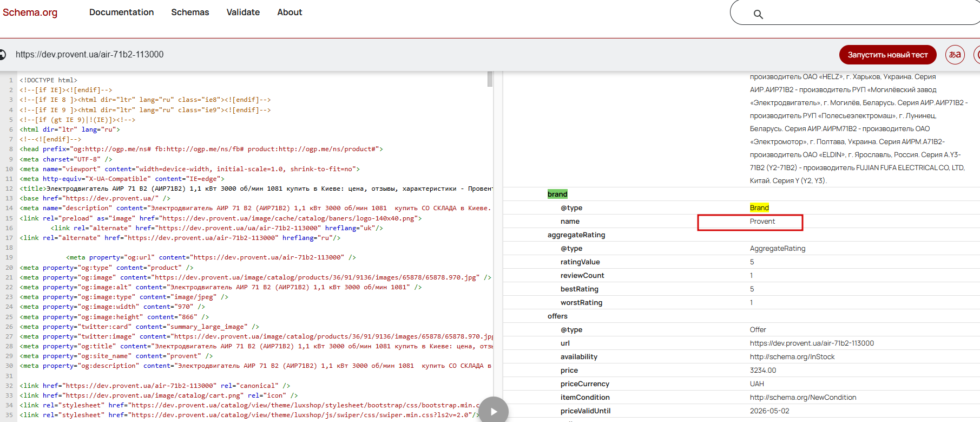Click the name property label under brand
Screen dimensions: 980x422
click(570, 221)
